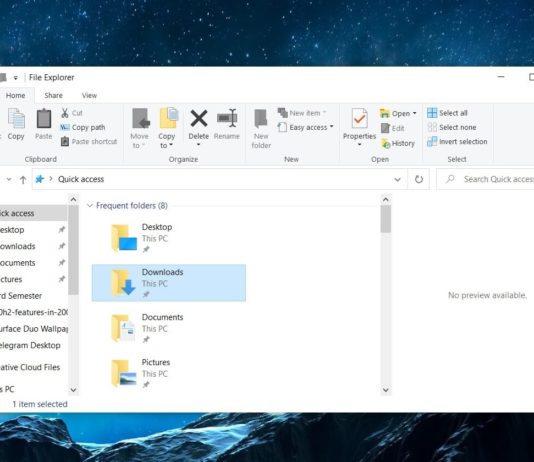Click navigation pane scroll up arrow

(73, 200)
